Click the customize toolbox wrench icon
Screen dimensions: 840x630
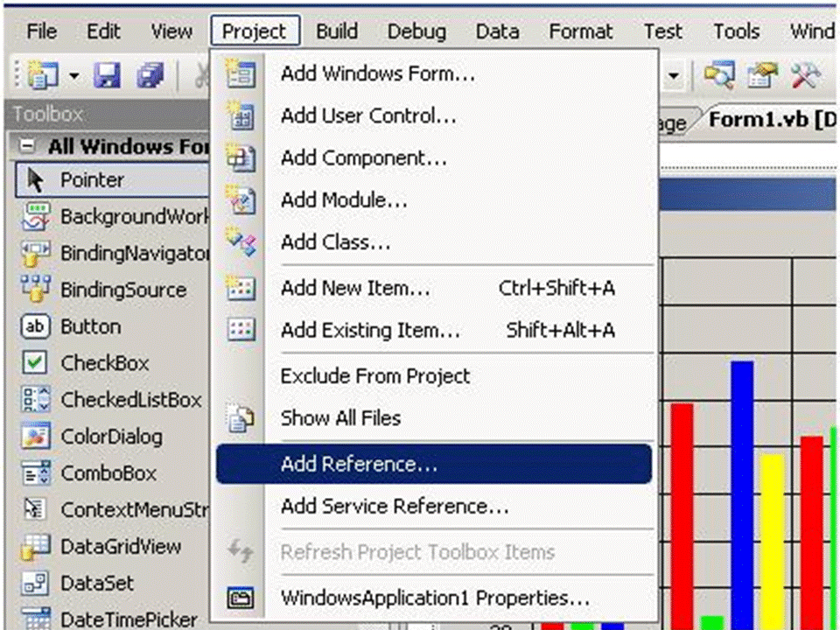803,75
